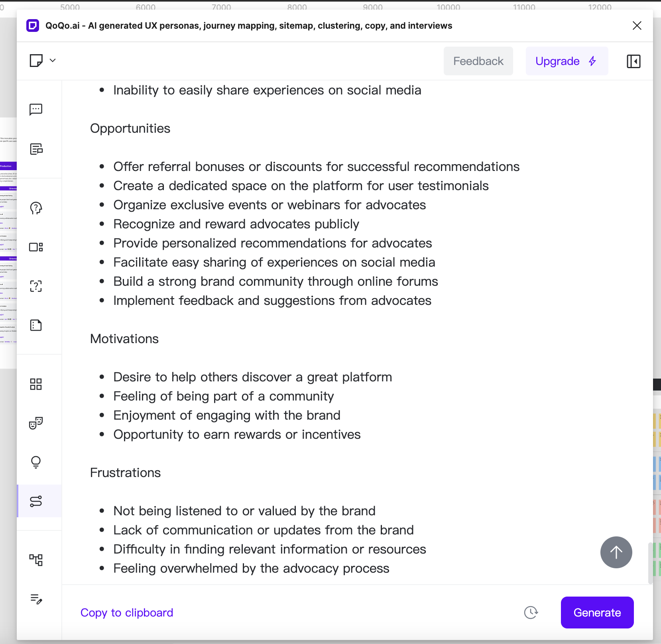
Task: Open the chat bubble icon in sidebar
Action: (x=36, y=109)
